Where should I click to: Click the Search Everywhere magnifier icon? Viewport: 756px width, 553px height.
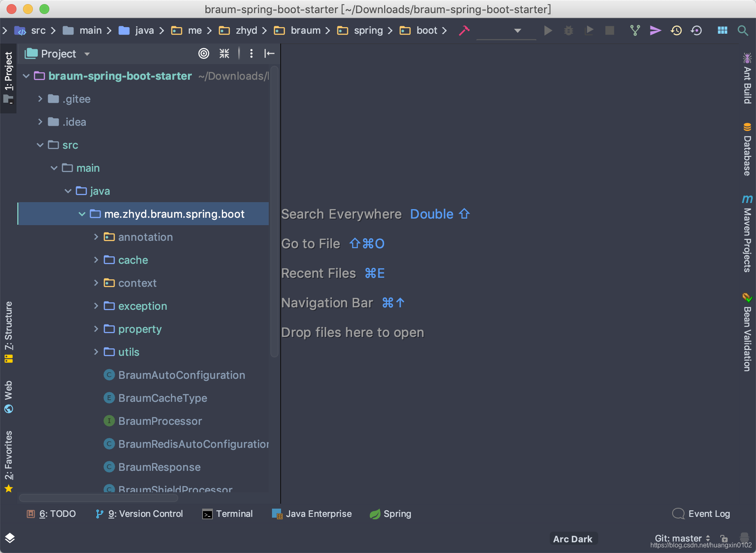point(742,30)
